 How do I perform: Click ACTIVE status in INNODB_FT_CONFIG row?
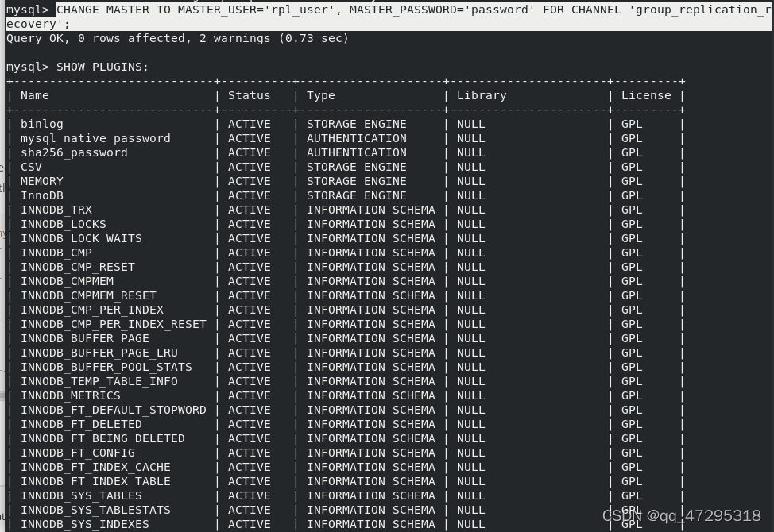249,453
